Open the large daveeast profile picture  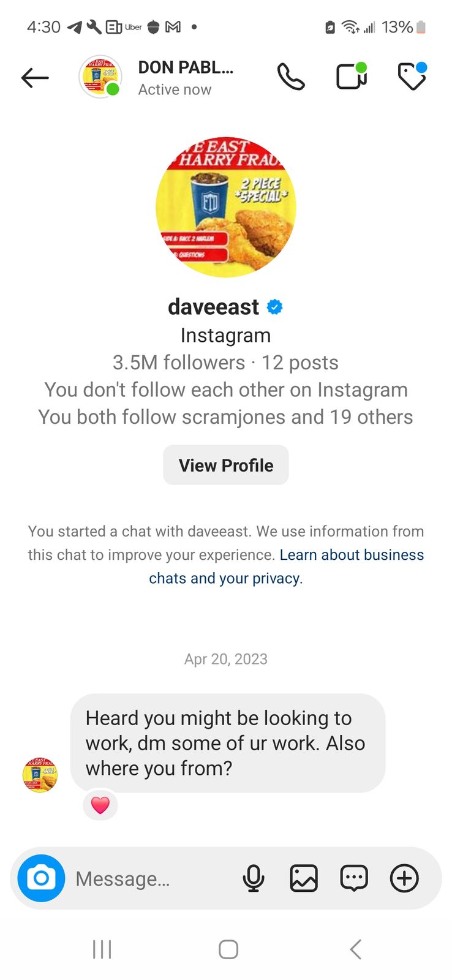coord(226,207)
